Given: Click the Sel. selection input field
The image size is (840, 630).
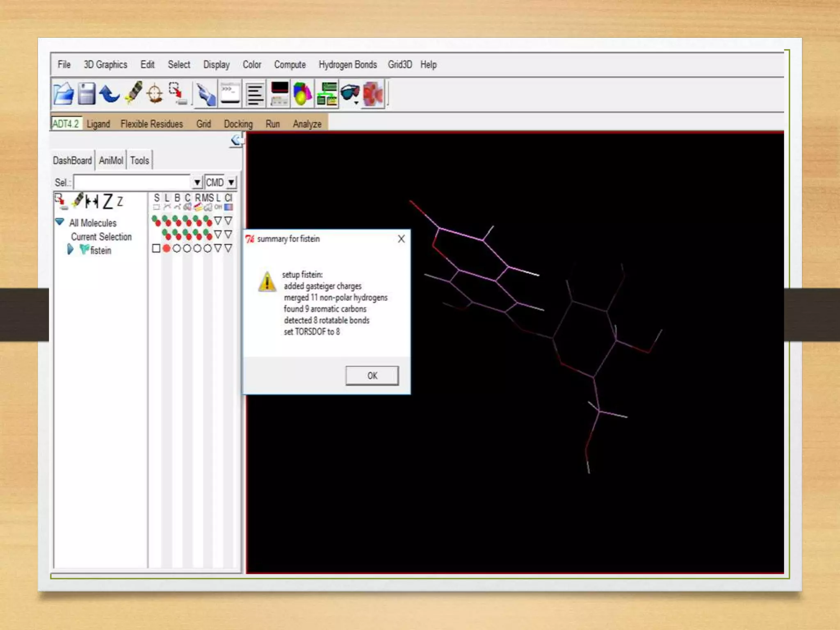Looking at the screenshot, I should coord(132,183).
